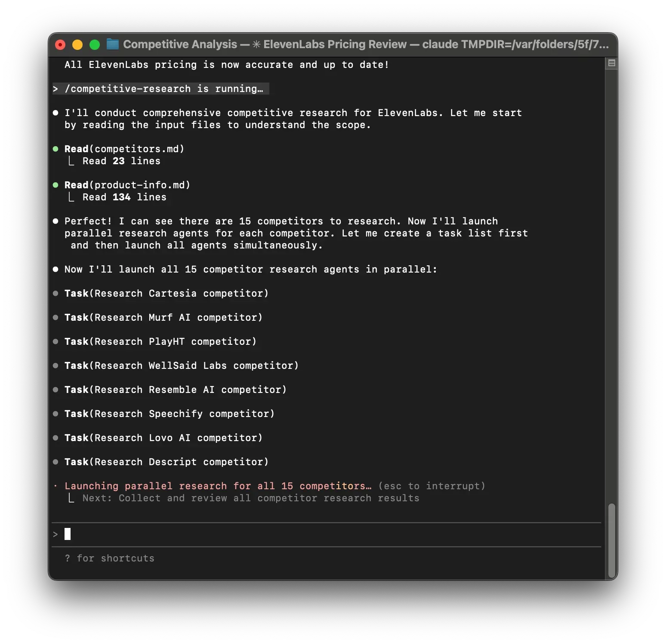This screenshot has width=666, height=644.
Task: Toggle fullscreen with the green traffic light
Action: (x=94, y=44)
